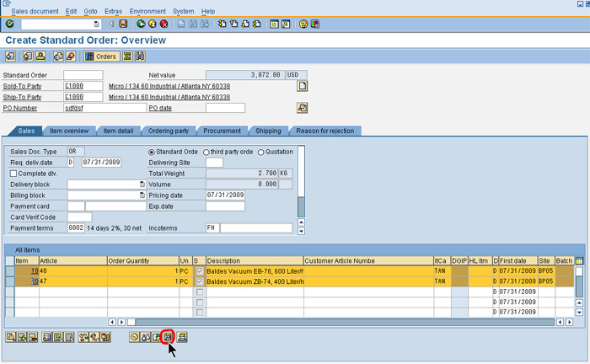Open Help via yellow question mark icon
This screenshot has width=590, height=364.
[303, 24]
